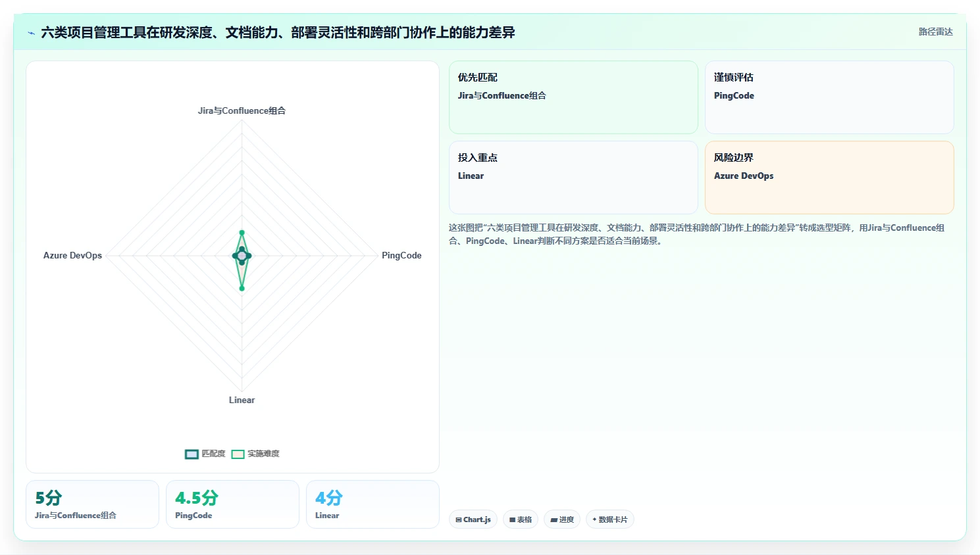Screen dimensions: 980x555
Task: Click the Azure DevOps radar axis label
Action: coord(72,255)
